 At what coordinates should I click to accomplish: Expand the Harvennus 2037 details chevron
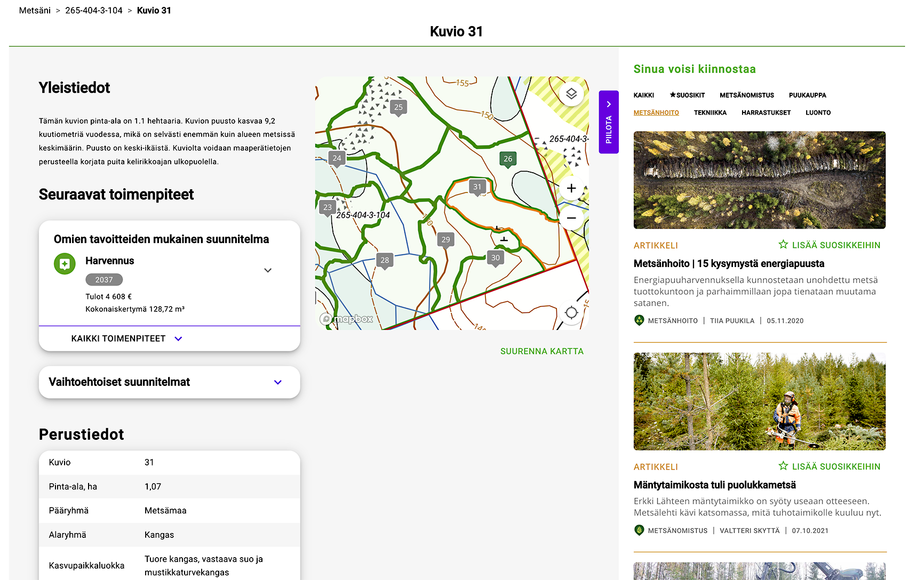pos(268,270)
